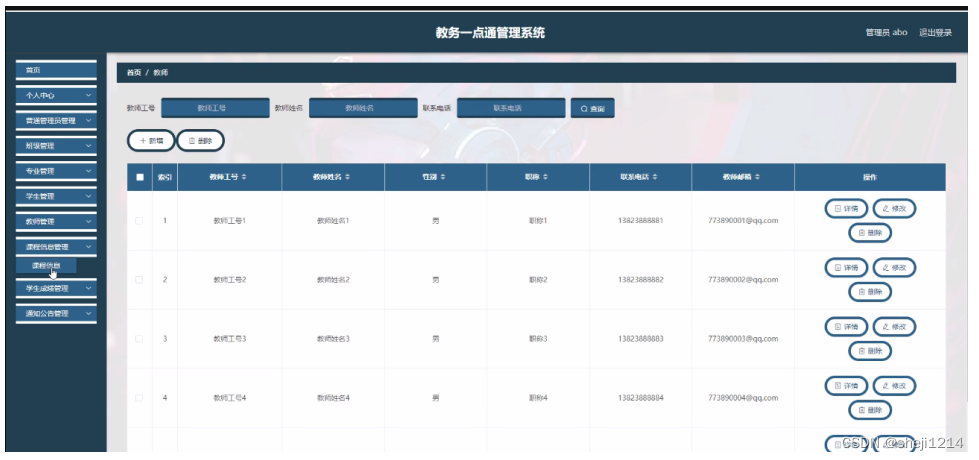Image resolution: width=979 pixels, height=460 pixels.
Task: Click the cell 职称2
Action: click(538, 280)
